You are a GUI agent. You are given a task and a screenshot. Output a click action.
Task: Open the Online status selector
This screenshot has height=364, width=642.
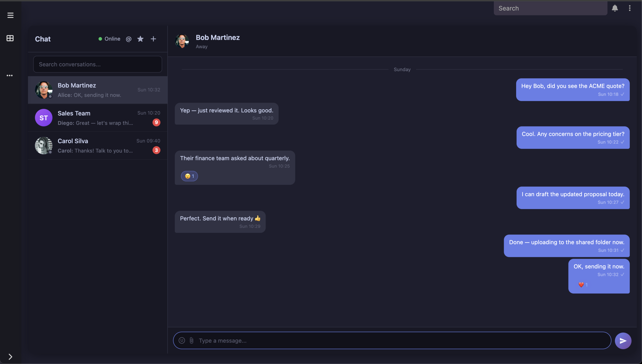tap(109, 39)
